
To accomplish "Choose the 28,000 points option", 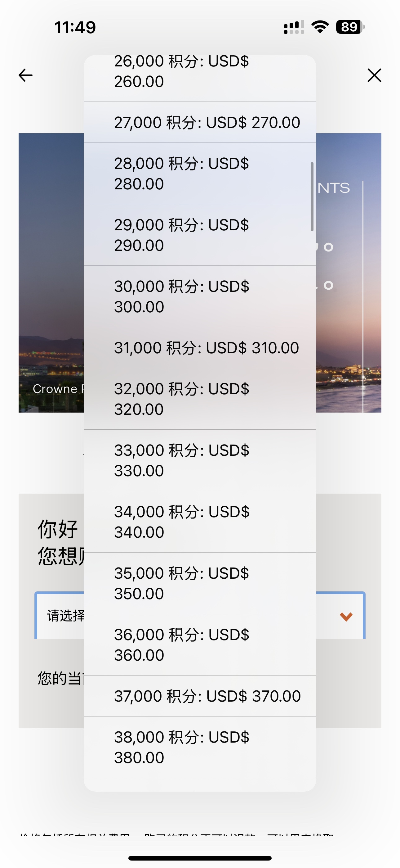I will pyautogui.click(x=200, y=174).
